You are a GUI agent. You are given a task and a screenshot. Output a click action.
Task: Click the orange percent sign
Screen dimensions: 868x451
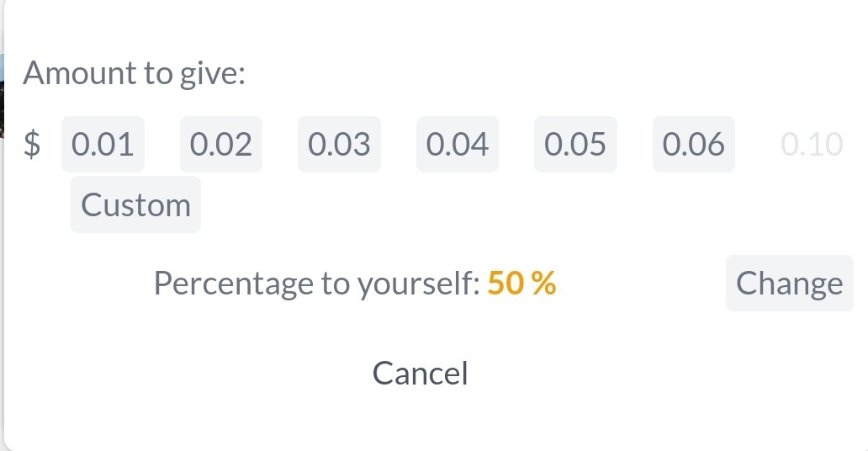tap(543, 283)
